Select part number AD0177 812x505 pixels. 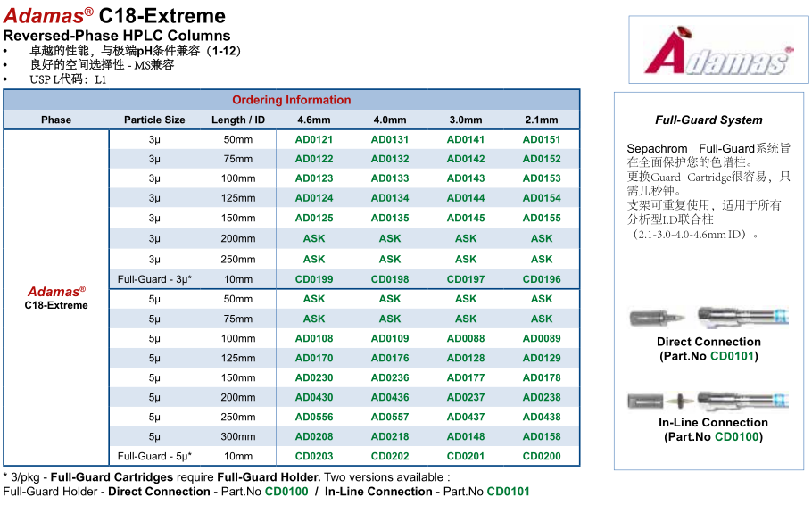pyautogui.click(x=466, y=377)
